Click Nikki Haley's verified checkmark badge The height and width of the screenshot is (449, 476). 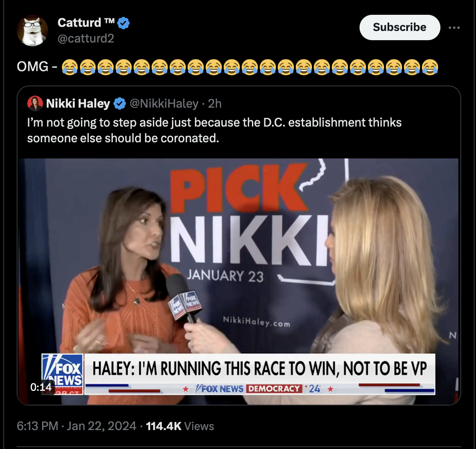120,104
